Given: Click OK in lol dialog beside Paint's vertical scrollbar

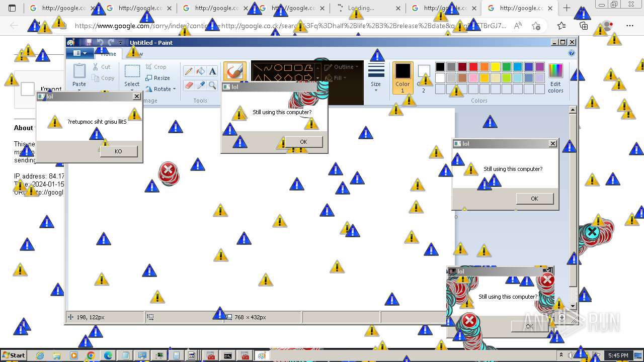Looking at the screenshot, I should [534, 199].
